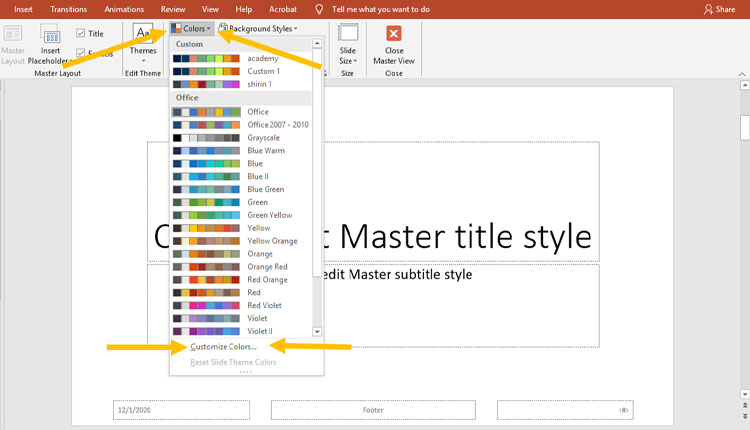Open the Themes gallery icon

click(143, 34)
